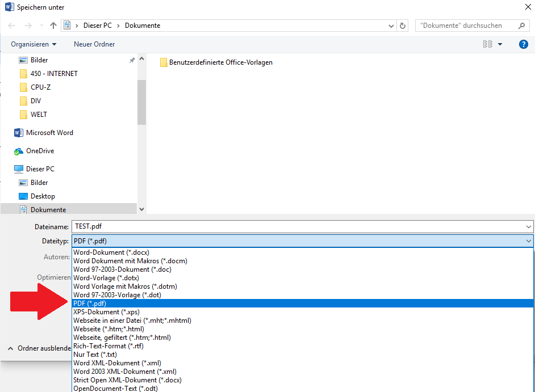
Task: Choose Rich-Text-Format (*.rtf) file type
Action: [302, 346]
